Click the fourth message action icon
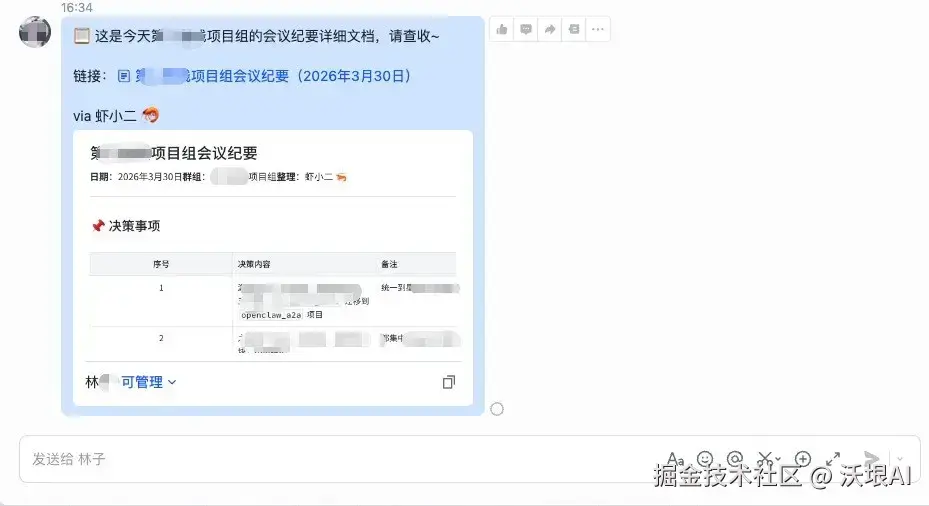Screen dimensions: 929x506 pyautogui.click(x=574, y=29)
